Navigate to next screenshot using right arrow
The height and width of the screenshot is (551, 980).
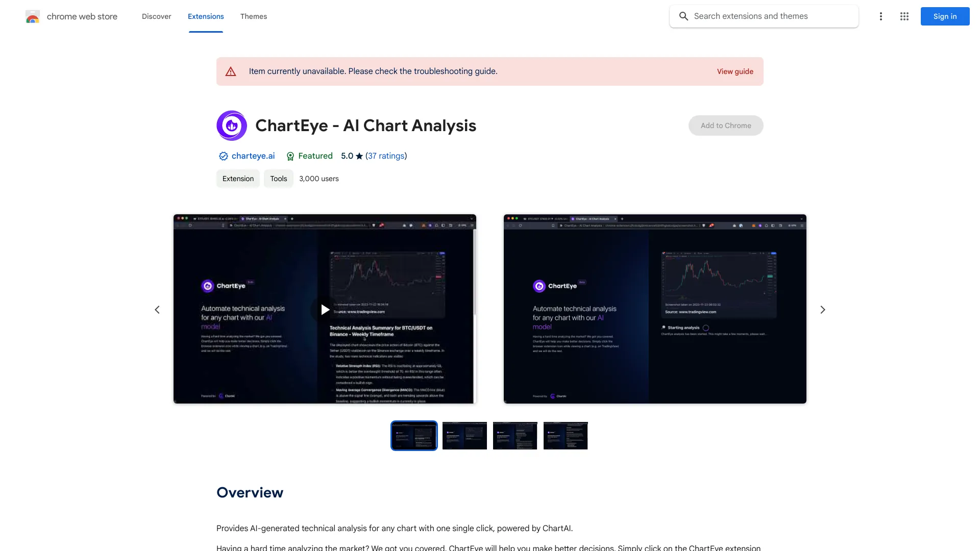(822, 310)
